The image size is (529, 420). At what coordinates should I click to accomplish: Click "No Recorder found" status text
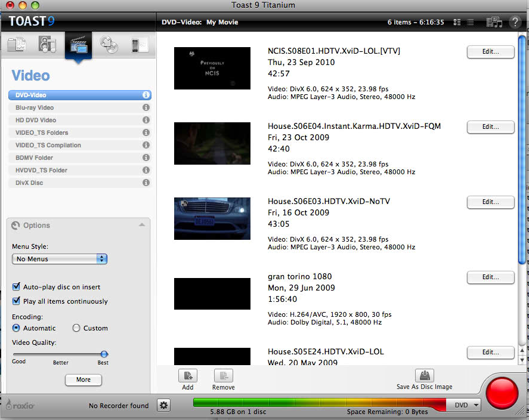119,406
